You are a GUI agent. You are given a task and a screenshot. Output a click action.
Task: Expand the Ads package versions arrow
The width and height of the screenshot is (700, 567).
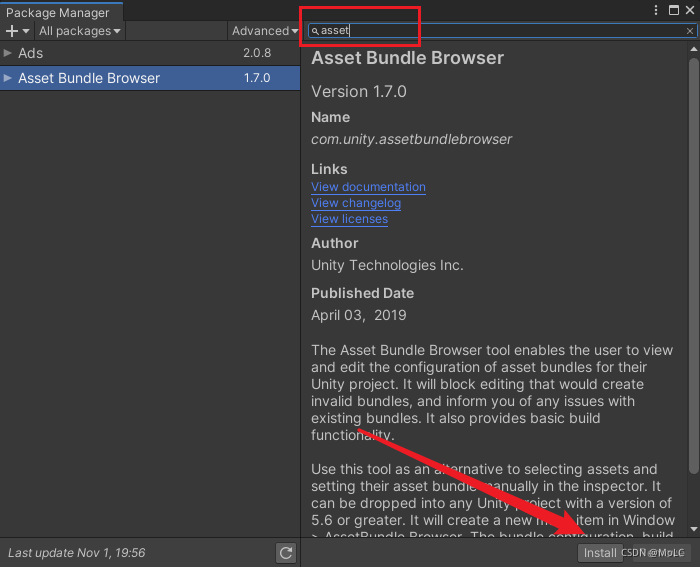tap(7, 53)
